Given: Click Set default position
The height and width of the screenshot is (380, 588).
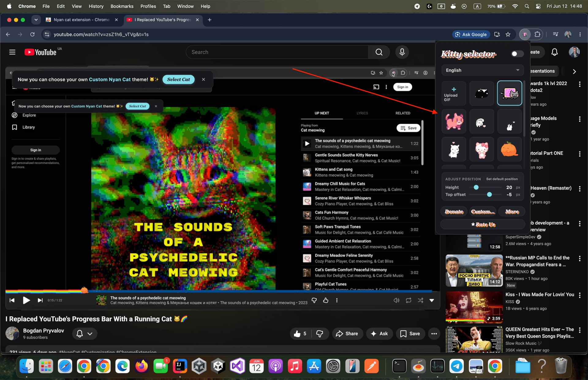Looking at the screenshot, I should click(x=502, y=179).
